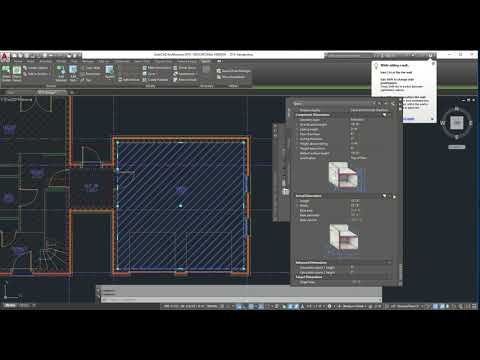The width and height of the screenshot is (480, 360).
Task: Select the Geometry type property value
Action: click(x=370, y=120)
